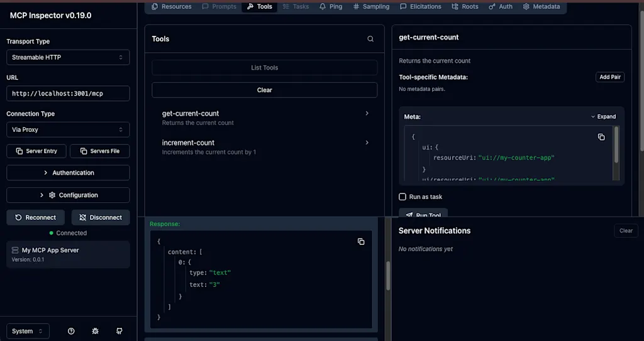Expand the Configuration section
Image resolution: width=644 pixels, height=341 pixels.
pos(68,195)
